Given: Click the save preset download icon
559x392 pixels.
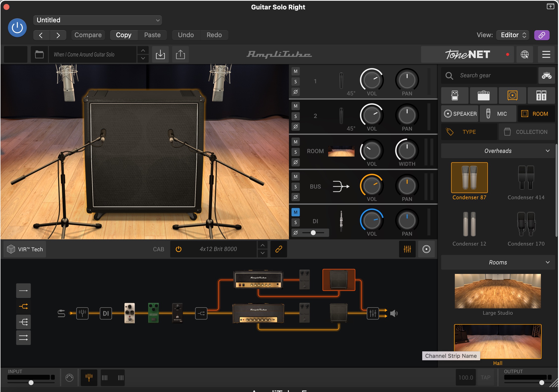Looking at the screenshot, I should point(160,54).
